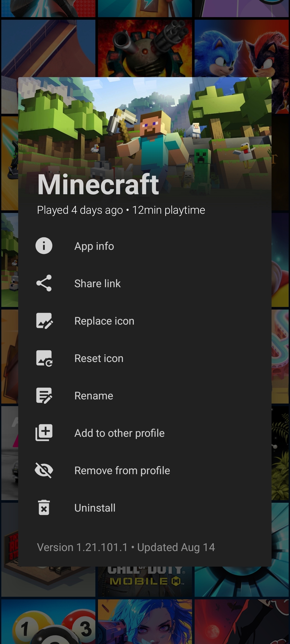
Task: Select Add to other profile
Action: [119, 433]
